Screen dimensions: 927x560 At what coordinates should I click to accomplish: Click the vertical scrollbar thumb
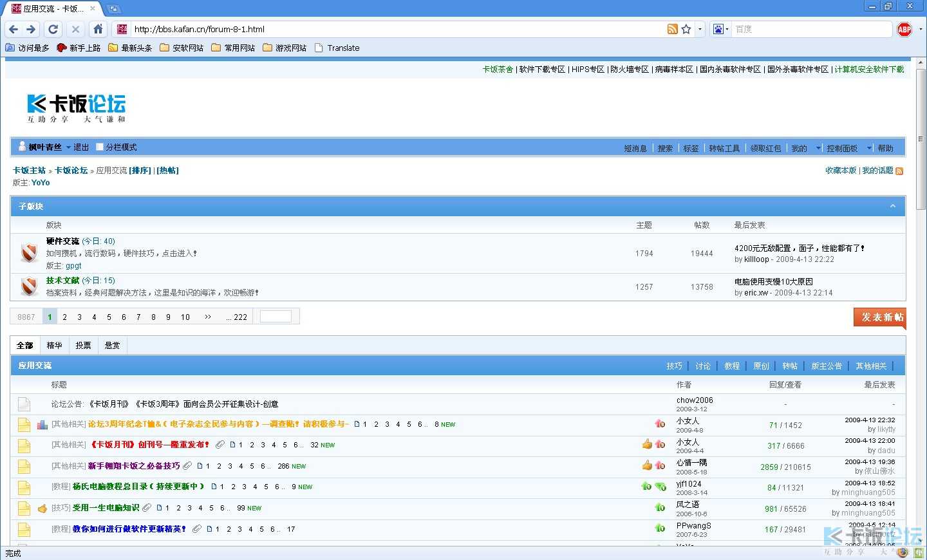click(921, 138)
